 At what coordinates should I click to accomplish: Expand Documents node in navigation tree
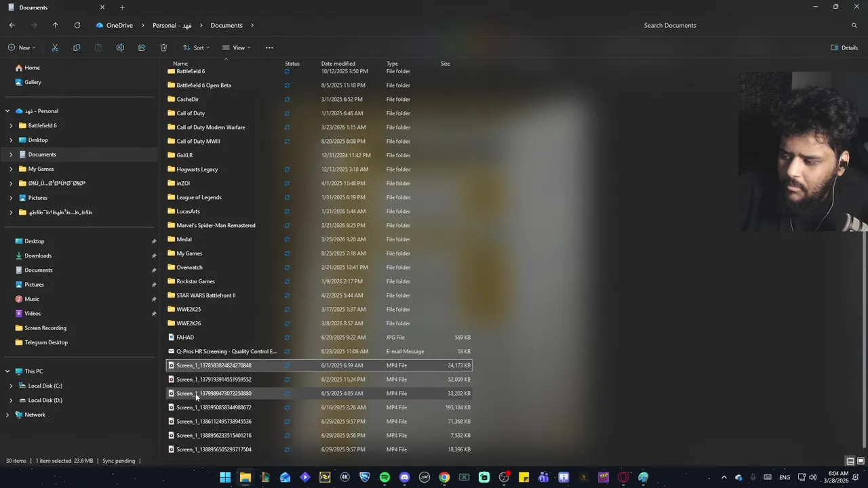coord(11,155)
